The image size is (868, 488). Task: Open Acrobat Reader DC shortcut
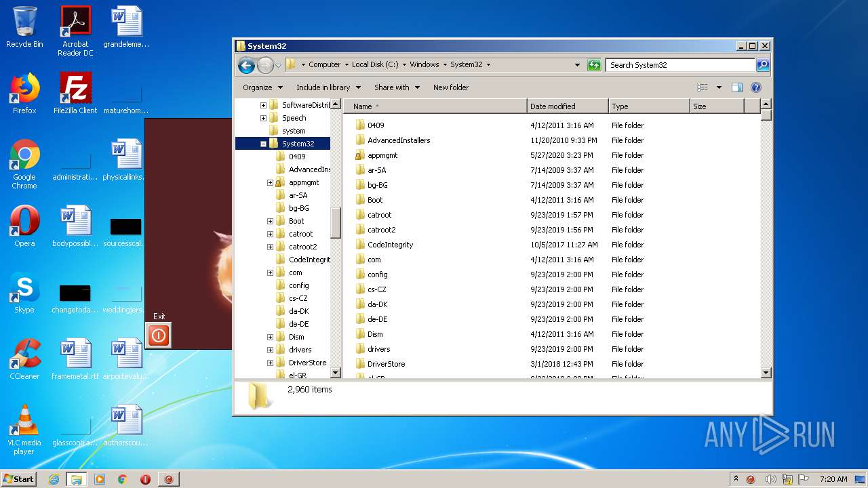pyautogui.click(x=75, y=31)
